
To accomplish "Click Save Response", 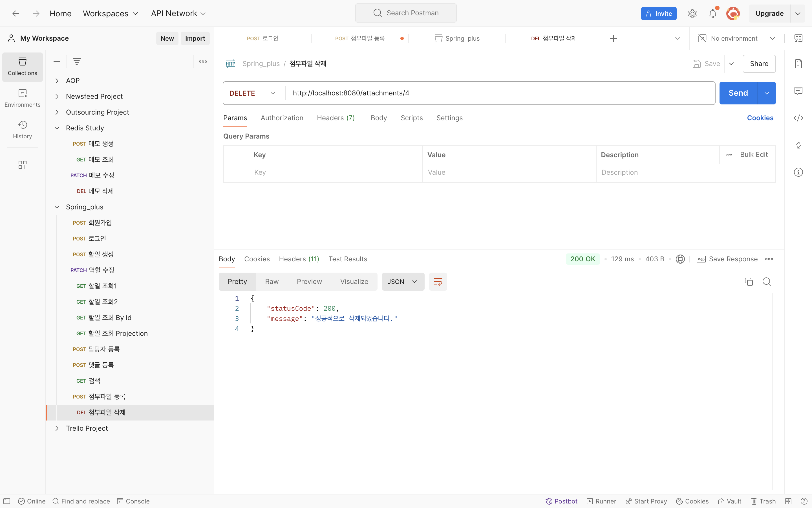I will (x=727, y=259).
